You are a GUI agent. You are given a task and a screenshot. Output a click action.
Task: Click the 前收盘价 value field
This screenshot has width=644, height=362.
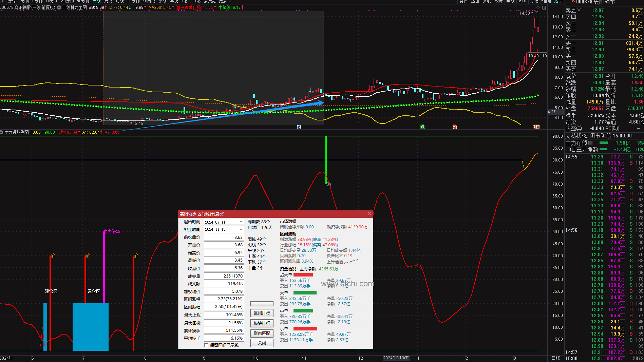pyautogui.click(x=224, y=237)
